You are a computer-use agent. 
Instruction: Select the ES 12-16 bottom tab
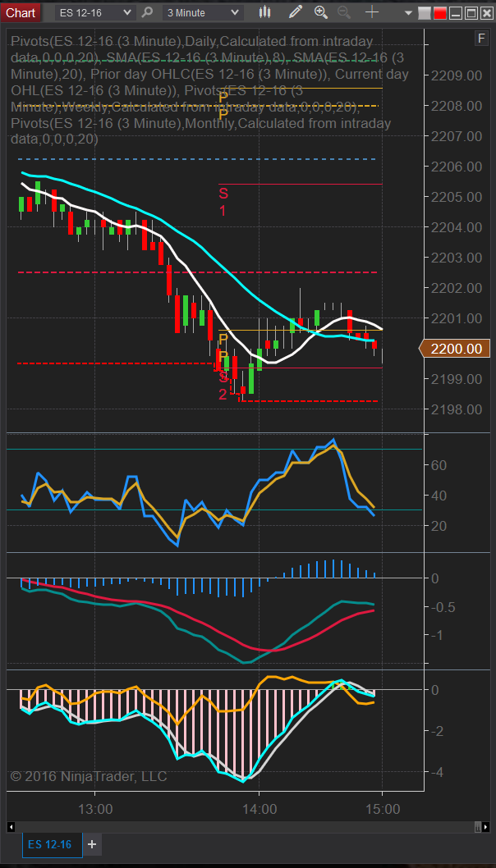50,844
